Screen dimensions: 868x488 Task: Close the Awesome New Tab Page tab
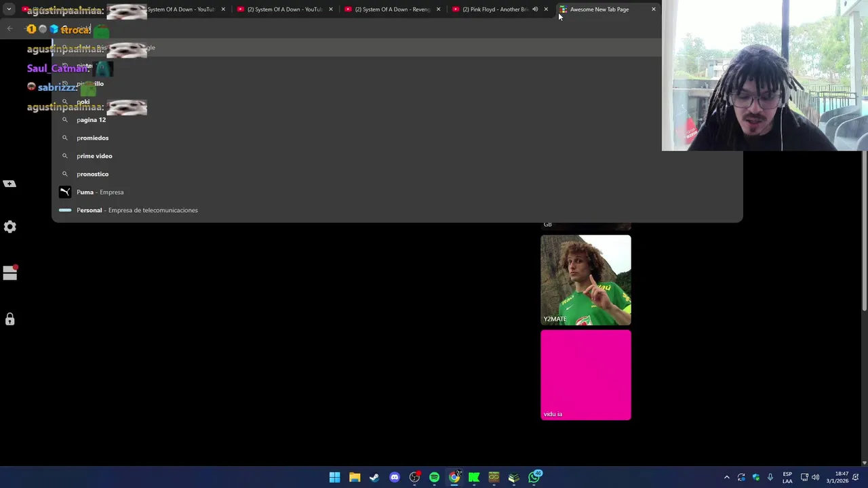tap(654, 9)
